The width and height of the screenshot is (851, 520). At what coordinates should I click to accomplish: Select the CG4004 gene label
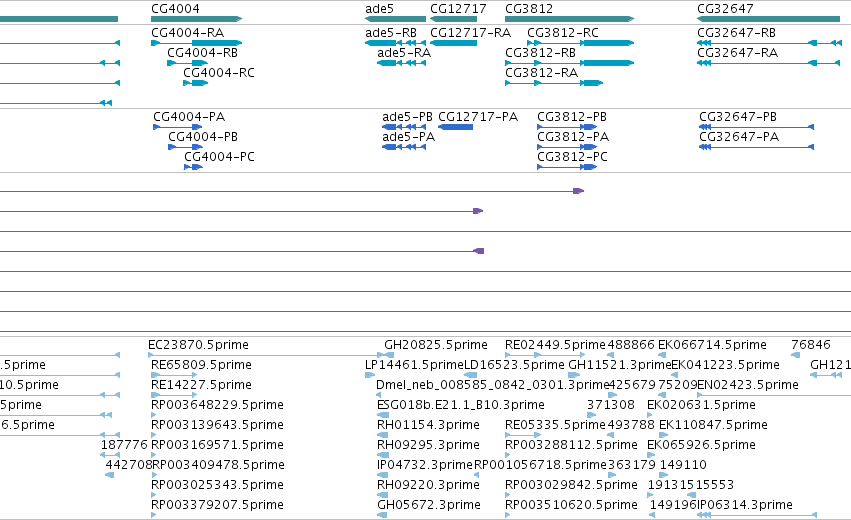point(175,9)
